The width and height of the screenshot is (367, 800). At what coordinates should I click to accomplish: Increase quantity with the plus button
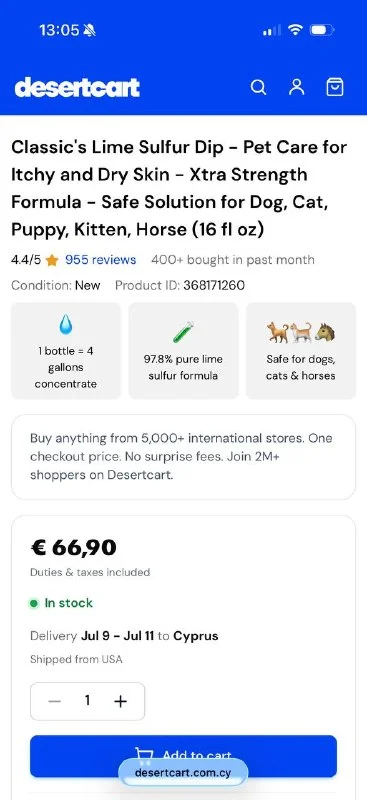[120, 701]
